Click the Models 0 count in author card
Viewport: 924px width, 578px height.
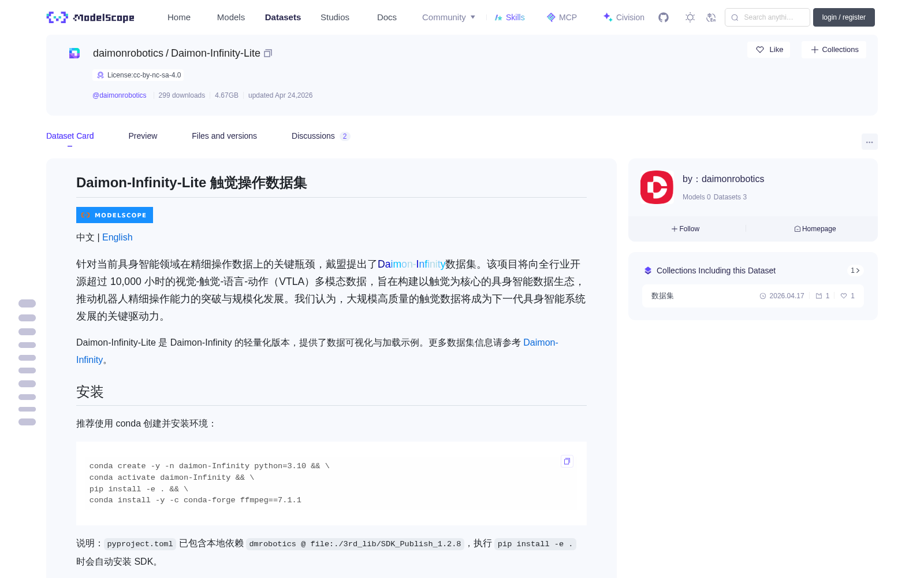[696, 197]
